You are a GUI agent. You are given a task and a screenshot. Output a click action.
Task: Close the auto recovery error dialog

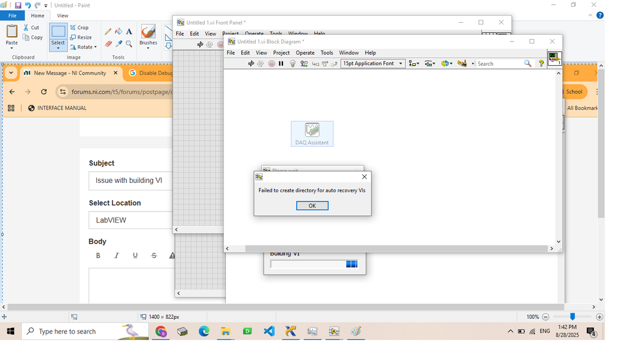point(364,177)
